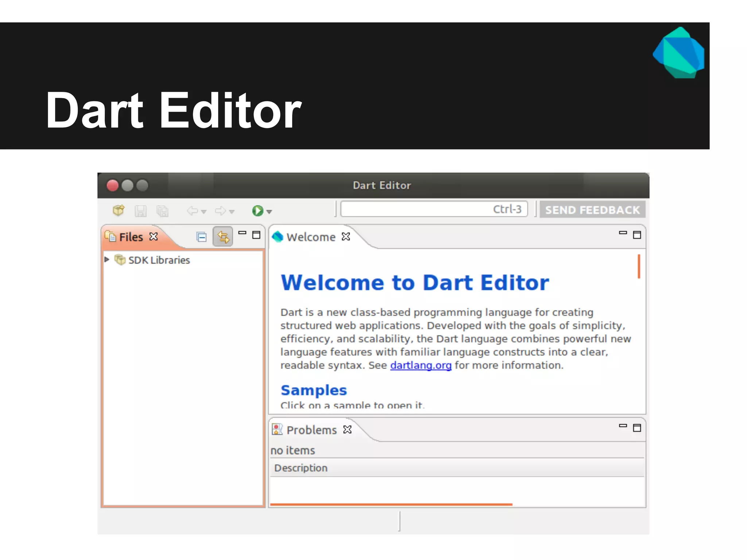Expand the SDK Libraries tree node
747x560 pixels.
[x=107, y=260]
